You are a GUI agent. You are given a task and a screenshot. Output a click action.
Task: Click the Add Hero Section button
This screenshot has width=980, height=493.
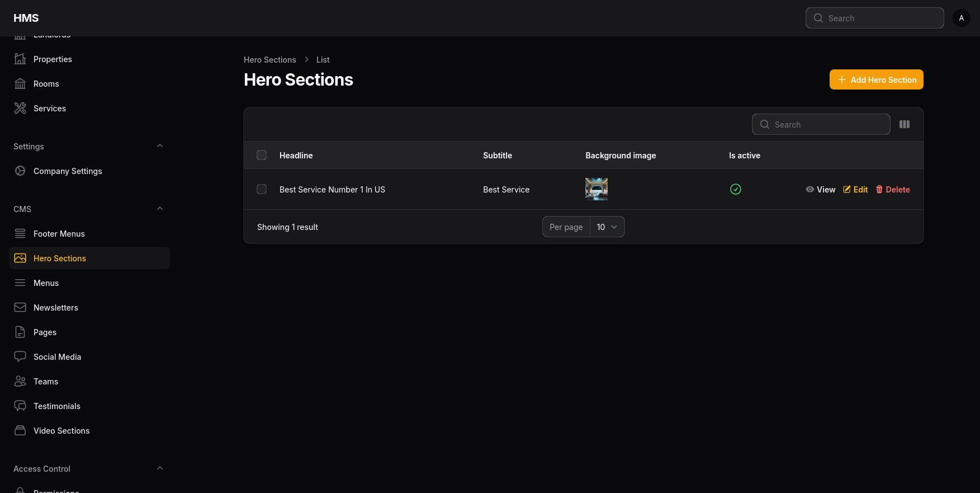click(876, 79)
